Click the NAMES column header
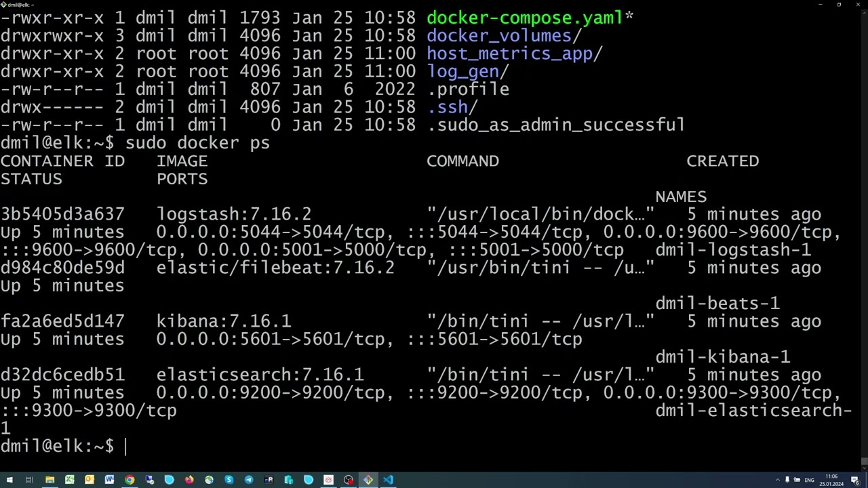This screenshot has height=488, width=868. click(x=681, y=197)
